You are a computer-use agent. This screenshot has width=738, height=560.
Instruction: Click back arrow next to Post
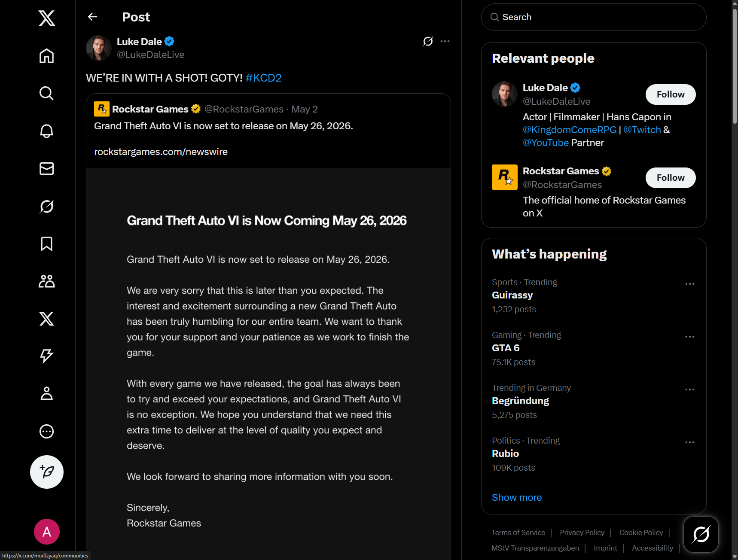[x=93, y=17]
